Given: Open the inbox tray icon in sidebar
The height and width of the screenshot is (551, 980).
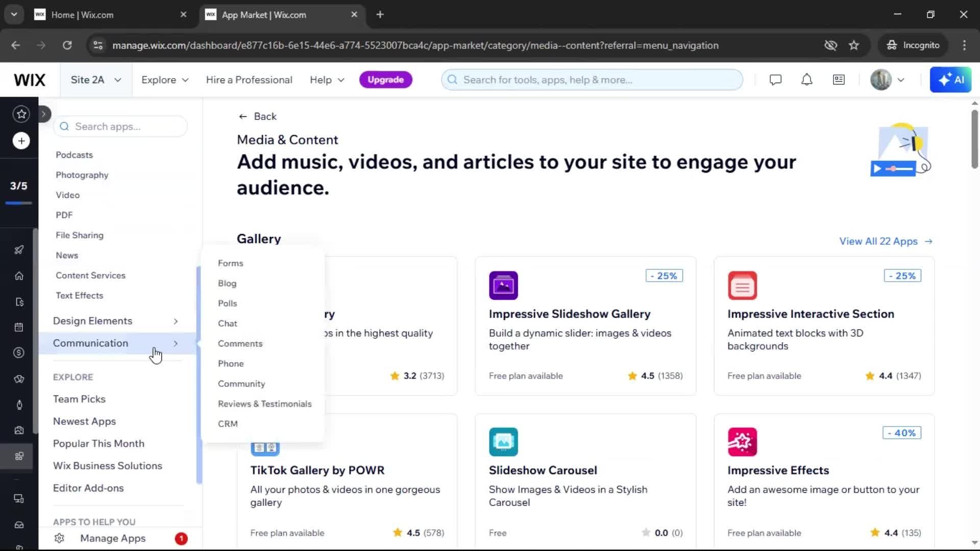Looking at the screenshot, I should [x=19, y=524].
